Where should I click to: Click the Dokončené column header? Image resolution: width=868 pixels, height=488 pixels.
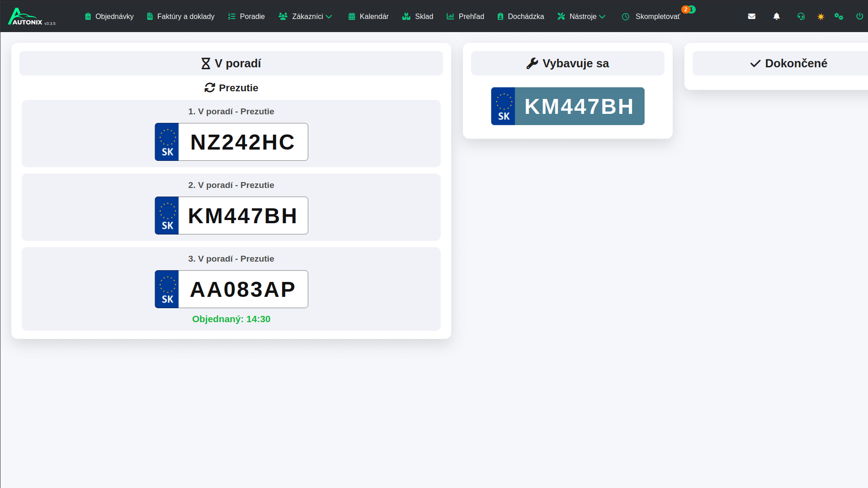pyautogui.click(x=788, y=63)
